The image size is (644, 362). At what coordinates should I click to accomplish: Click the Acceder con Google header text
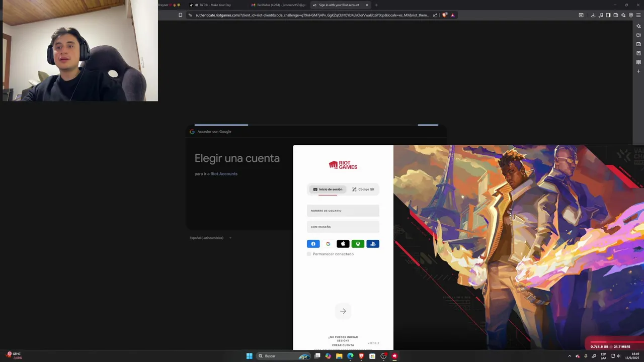[214, 132]
